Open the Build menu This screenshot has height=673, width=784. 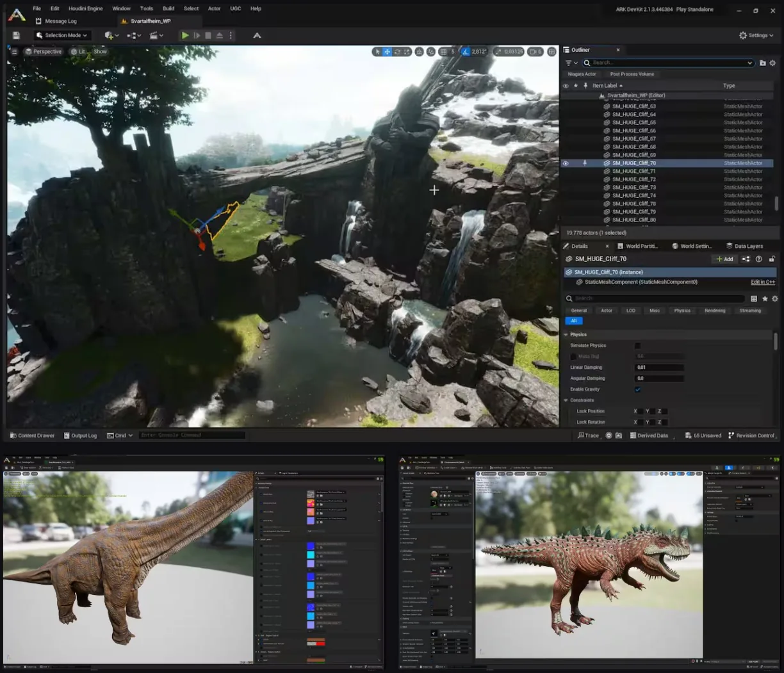(x=168, y=8)
